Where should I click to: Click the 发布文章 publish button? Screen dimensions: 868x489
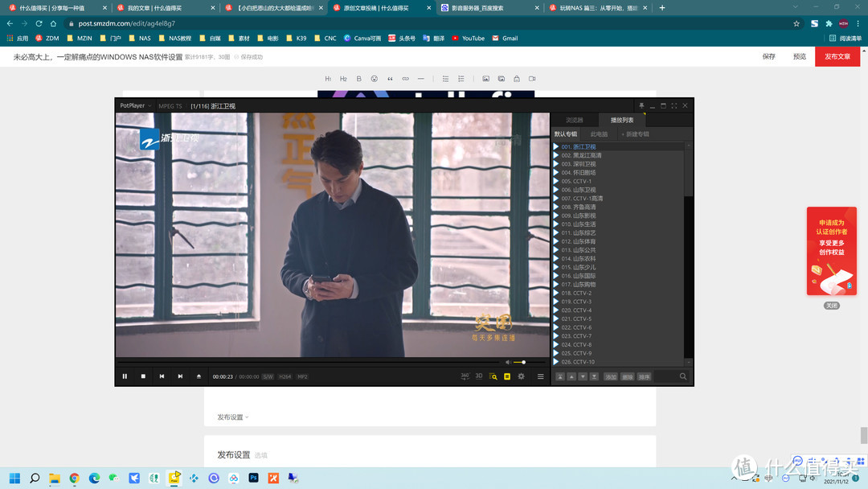pos(837,56)
